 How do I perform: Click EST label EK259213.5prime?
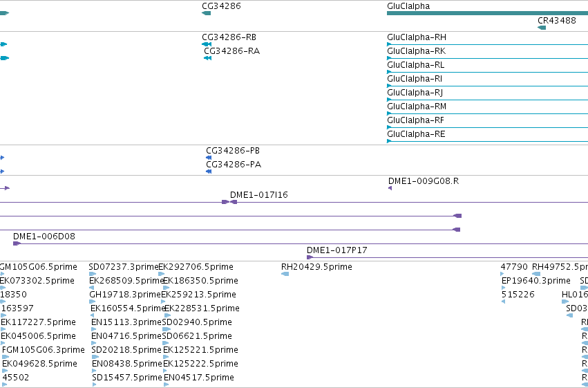click(x=198, y=295)
